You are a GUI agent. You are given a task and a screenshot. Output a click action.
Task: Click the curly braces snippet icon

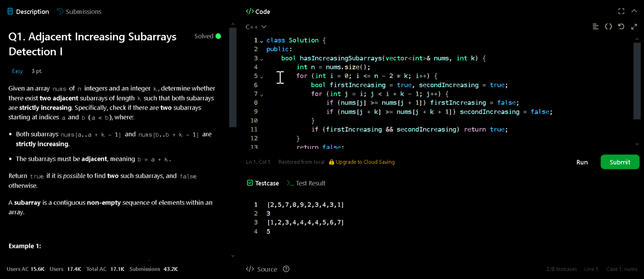(x=609, y=26)
